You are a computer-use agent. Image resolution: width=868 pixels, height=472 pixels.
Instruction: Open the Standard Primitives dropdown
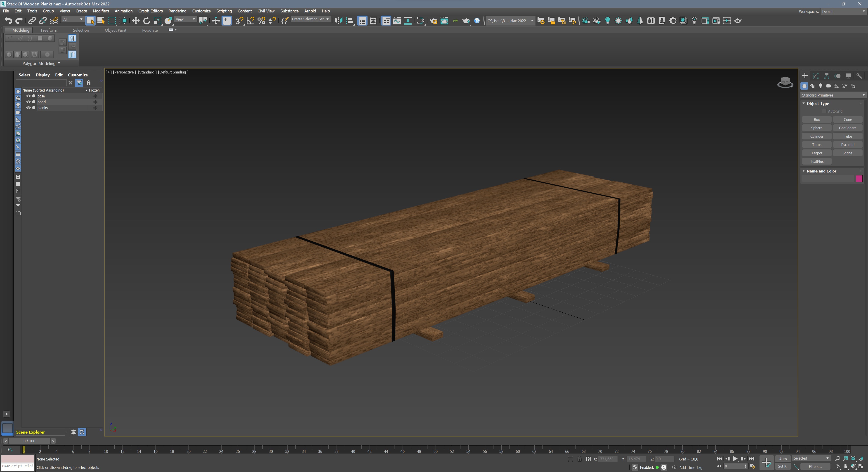coord(833,95)
